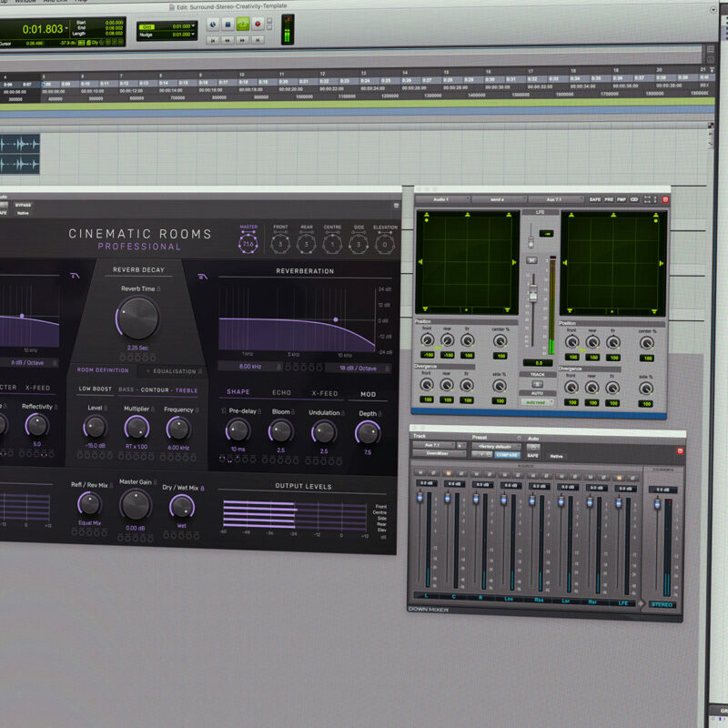Toggle mute on the L channel strip
This screenshot has height=728, width=728.
click(420, 472)
